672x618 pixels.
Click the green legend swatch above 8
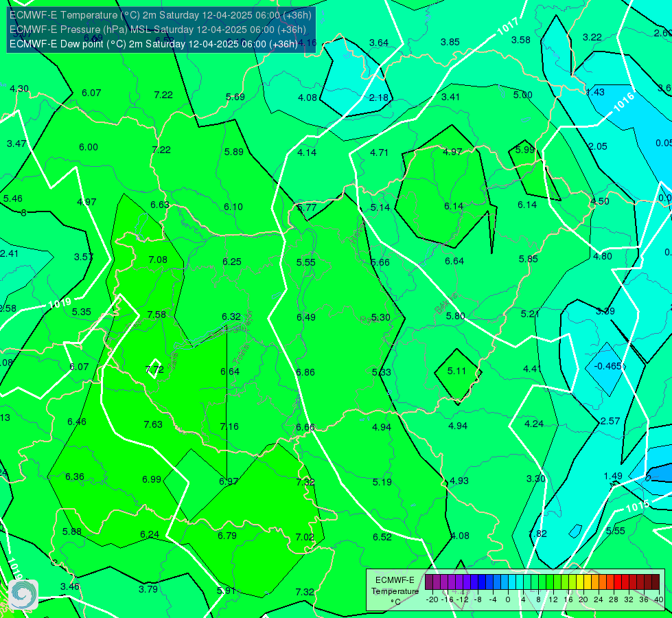pyautogui.click(x=542, y=582)
